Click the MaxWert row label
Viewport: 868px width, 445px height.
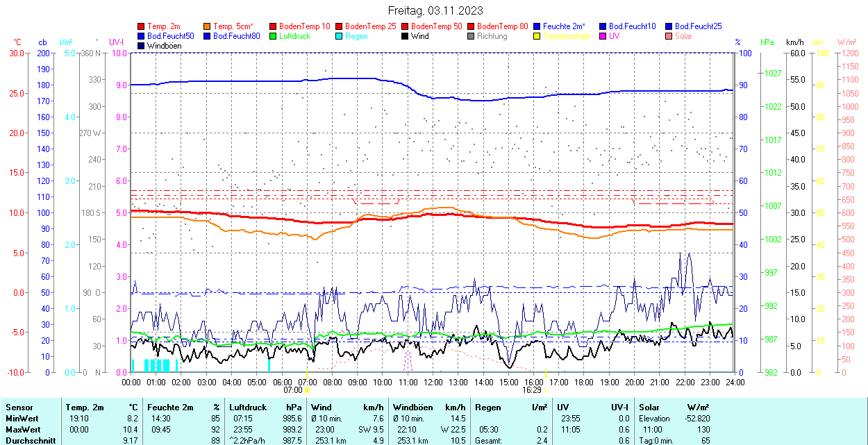point(23,430)
